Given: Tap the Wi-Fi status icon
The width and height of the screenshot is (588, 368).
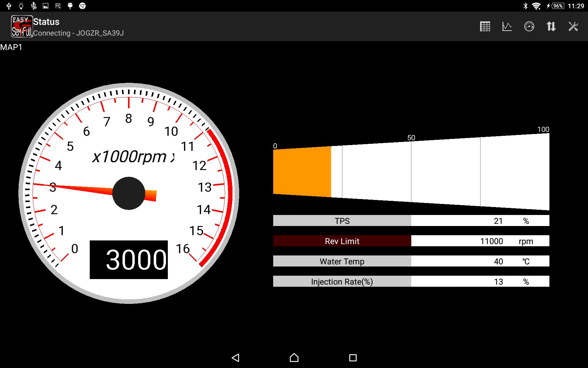Looking at the screenshot, I should pos(536,6).
